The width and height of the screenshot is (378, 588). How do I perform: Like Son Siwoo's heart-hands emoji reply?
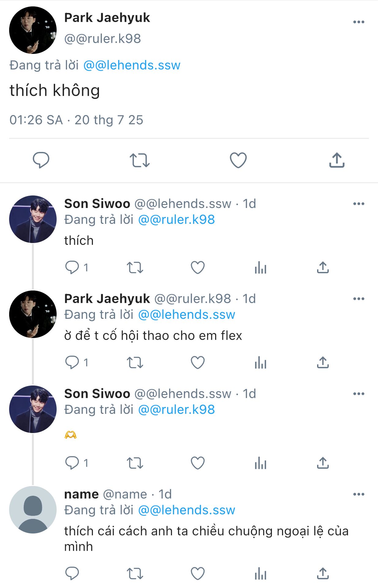pyautogui.click(x=198, y=463)
